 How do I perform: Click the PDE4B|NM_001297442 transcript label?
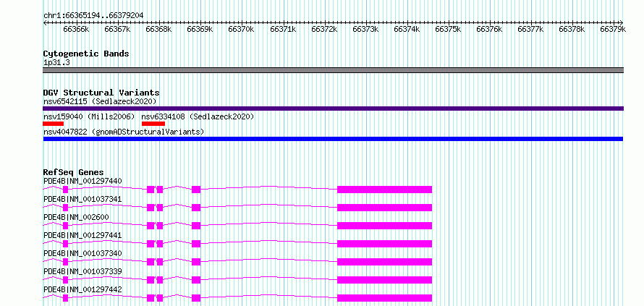pyautogui.click(x=82, y=290)
